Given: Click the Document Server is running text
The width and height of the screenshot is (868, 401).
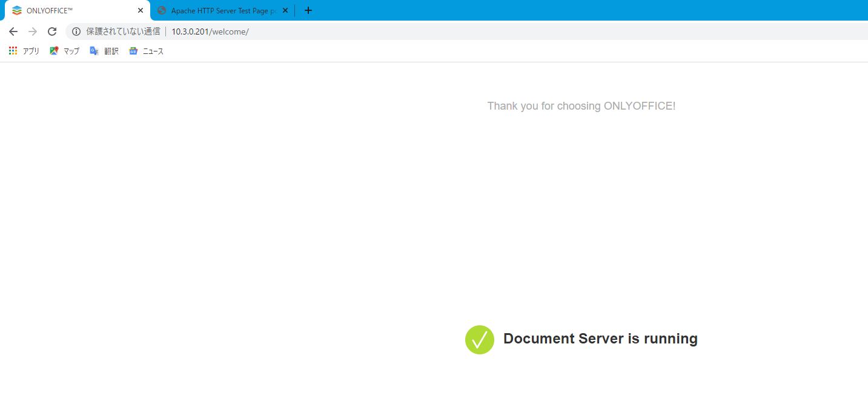Looking at the screenshot, I should click(x=600, y=339).
